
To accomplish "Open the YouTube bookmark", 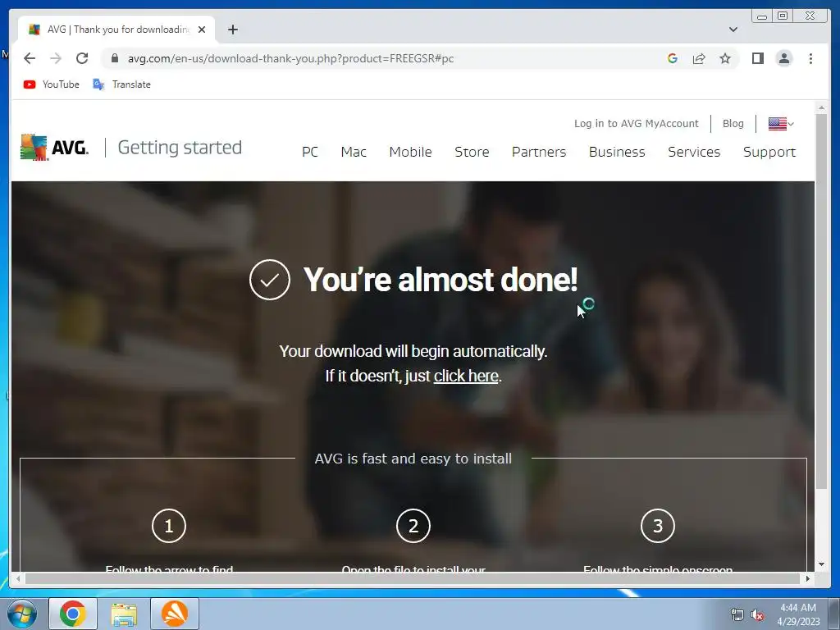I will pyautogui.click(x=52, y=84).
